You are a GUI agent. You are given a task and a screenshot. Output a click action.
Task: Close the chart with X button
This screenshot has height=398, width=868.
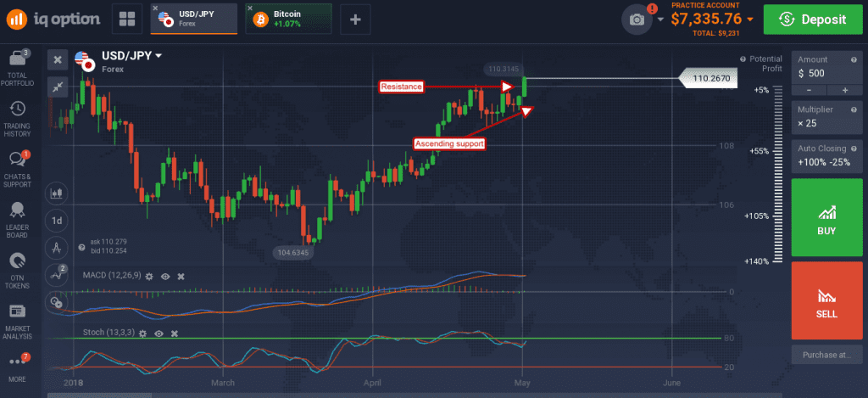(58, 60)
